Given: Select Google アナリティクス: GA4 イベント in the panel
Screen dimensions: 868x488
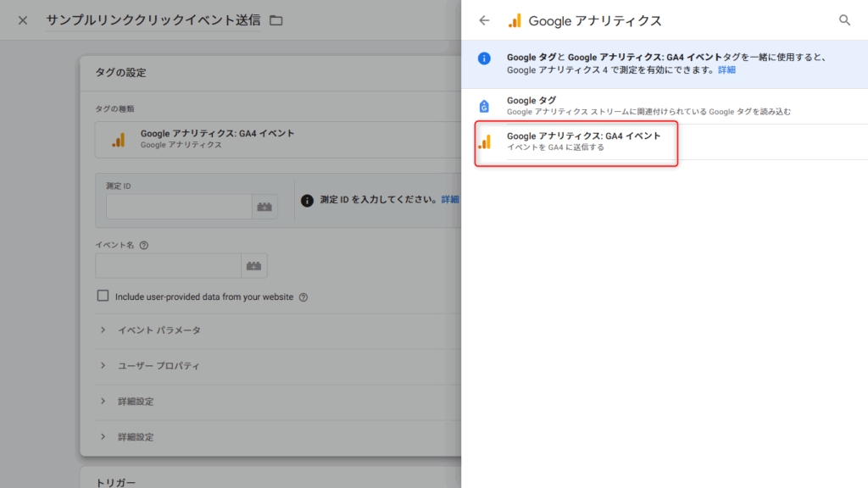Looking at the screenshot, I should (x=665, y=141).
